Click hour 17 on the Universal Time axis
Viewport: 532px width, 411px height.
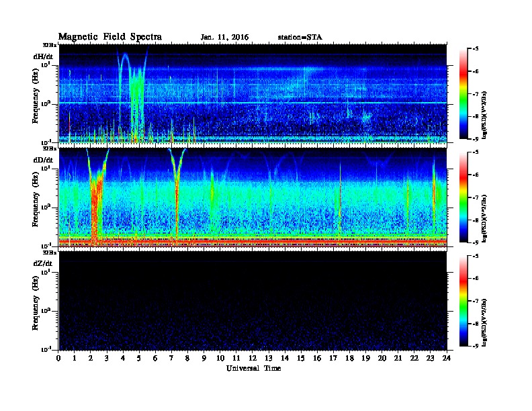coord(334,358)
